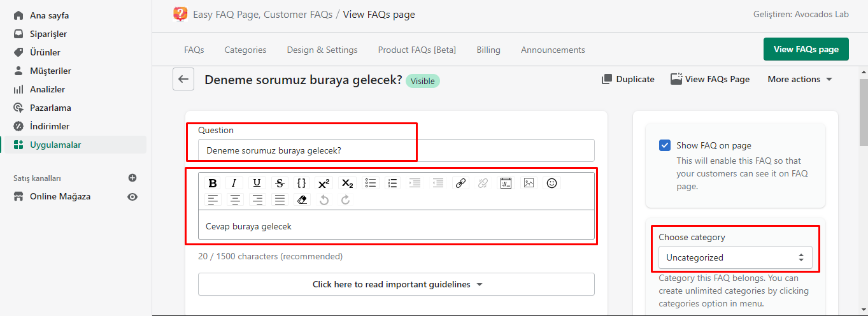Viewport: 868px width, 316px height.
Task: Redo the last edit
Action: pos(345,200)
